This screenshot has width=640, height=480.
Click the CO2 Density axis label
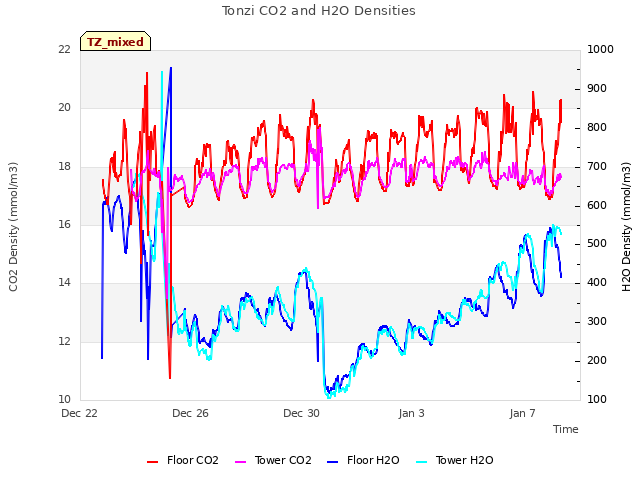(x=13, y=227)
